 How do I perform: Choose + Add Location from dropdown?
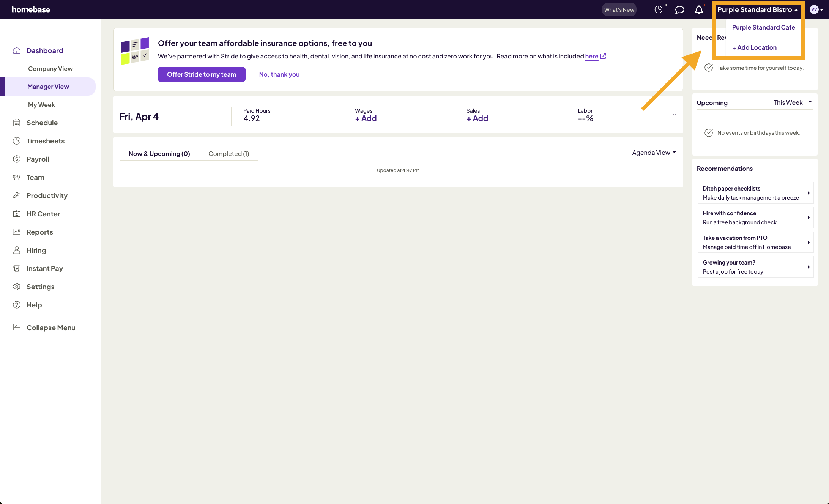(754, 47)
